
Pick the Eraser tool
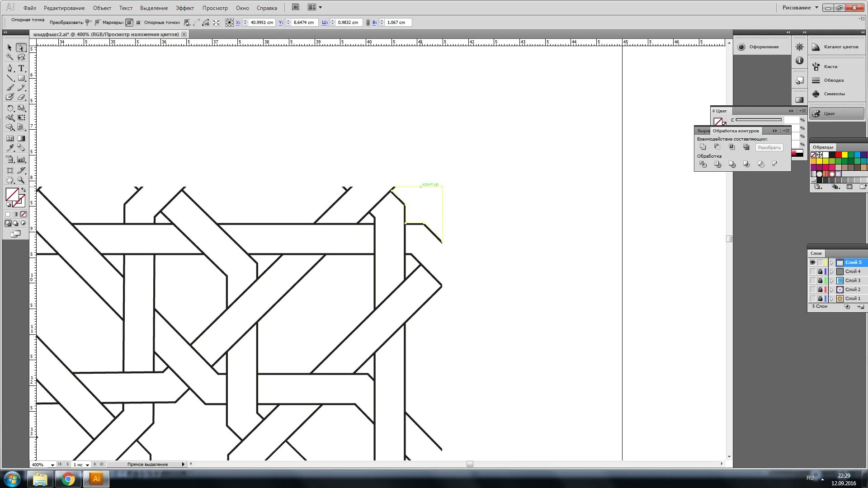pos(21,97)
